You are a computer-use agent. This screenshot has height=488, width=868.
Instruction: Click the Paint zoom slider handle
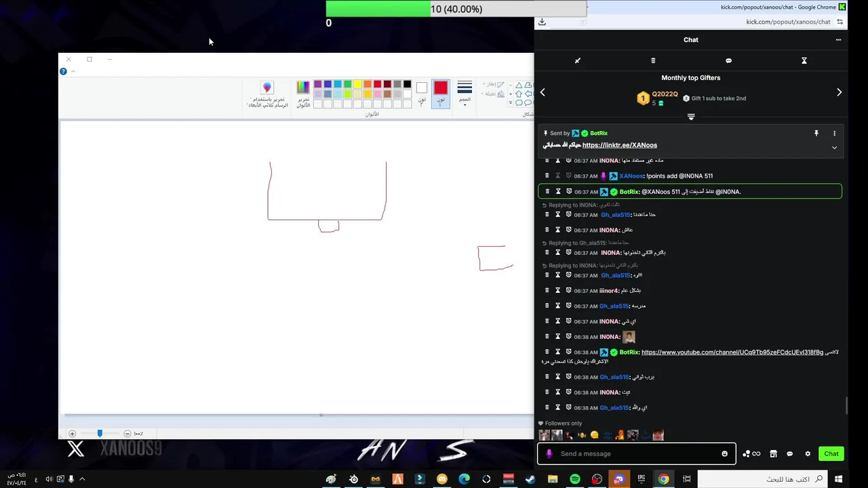tap(100, 434)
